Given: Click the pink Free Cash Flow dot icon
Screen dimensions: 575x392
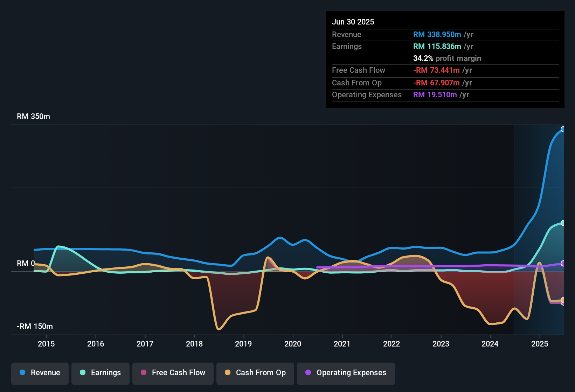Looking at the screenshot, I should tap(143, 373).
